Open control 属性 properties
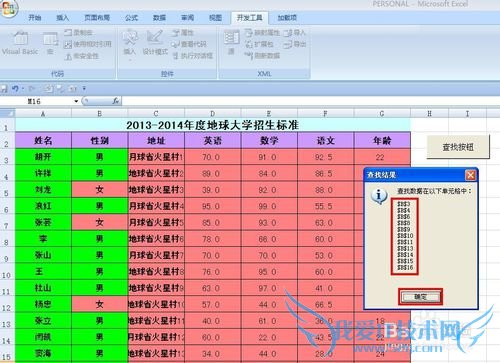500x363 pixels. click(x=183, y=33)
